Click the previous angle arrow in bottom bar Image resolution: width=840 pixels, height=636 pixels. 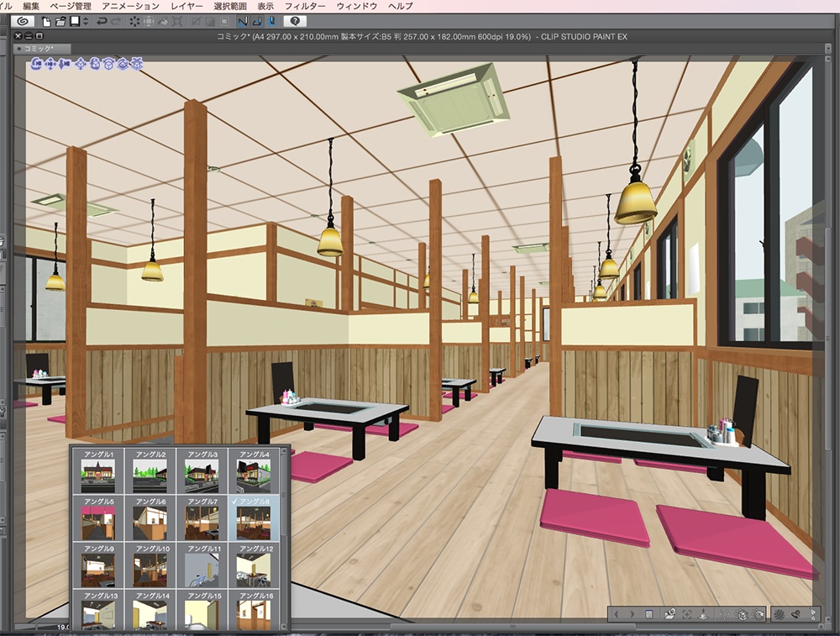click(x=616, y=615)
